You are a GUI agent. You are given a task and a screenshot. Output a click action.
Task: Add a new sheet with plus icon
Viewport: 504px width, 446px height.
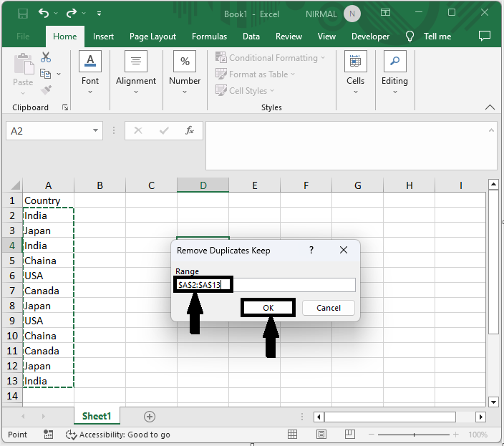tap(150, 417)
